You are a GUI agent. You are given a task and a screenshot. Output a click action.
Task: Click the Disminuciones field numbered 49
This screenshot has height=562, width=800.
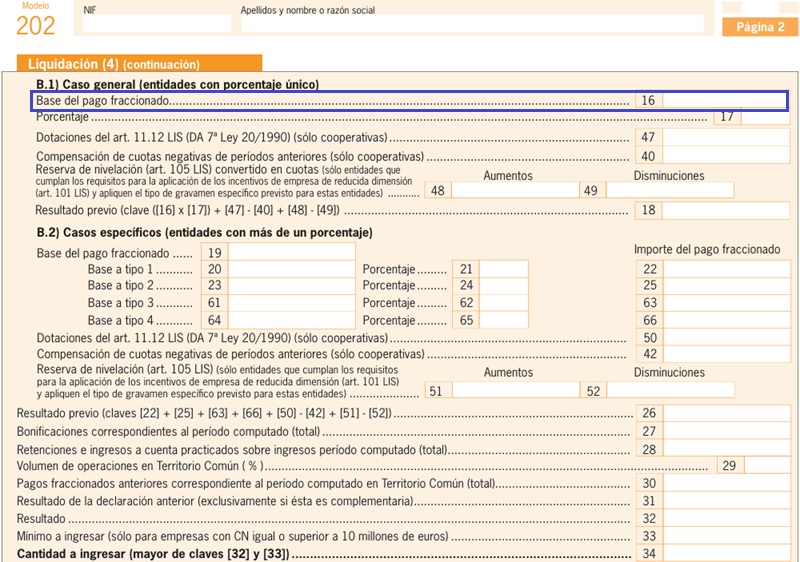click(x=670, y=191)
